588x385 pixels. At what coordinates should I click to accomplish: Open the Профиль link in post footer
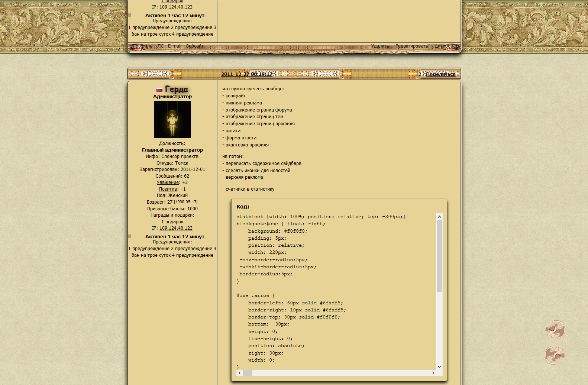(143, 46)
